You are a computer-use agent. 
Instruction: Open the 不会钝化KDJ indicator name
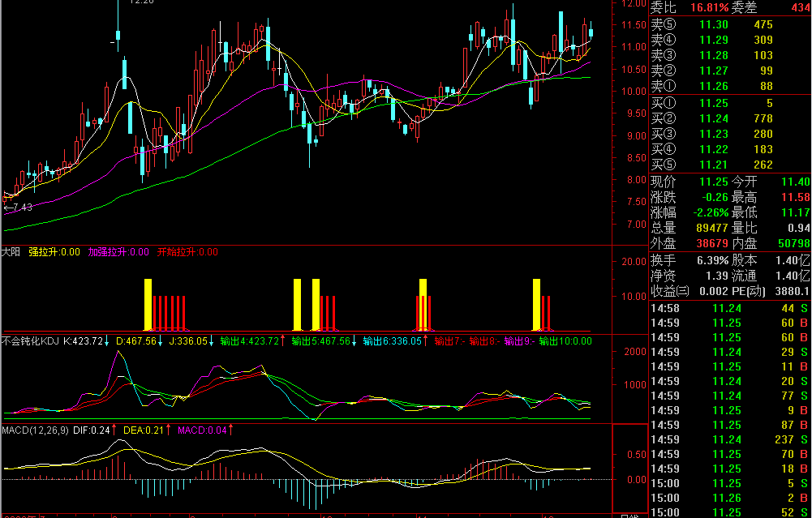pyautogui.click(x=30, y=341)
